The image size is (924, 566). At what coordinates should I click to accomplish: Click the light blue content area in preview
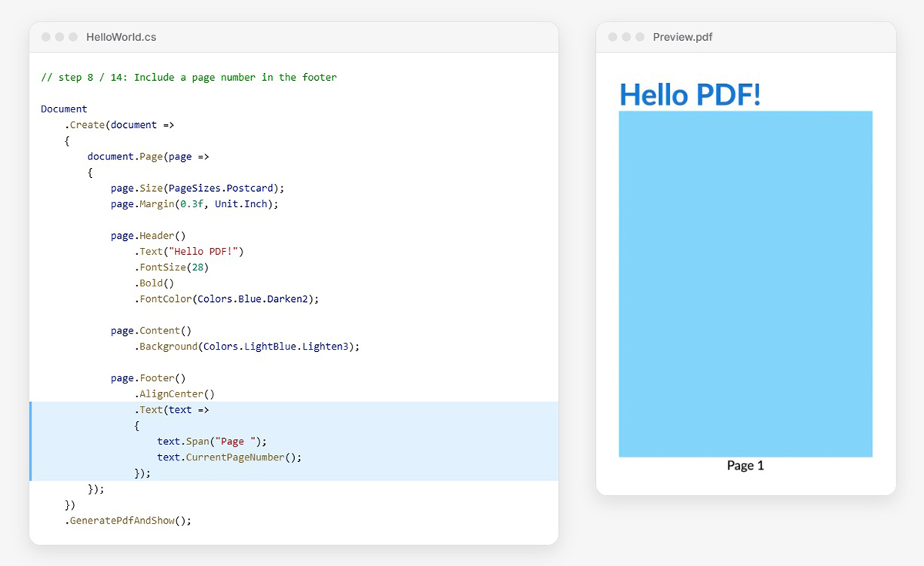click(745, 283)
